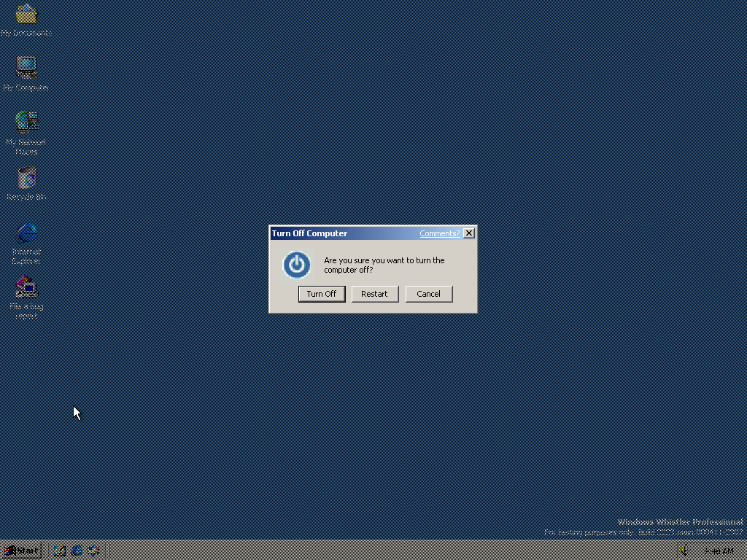The image size is (747, 560).
Task: Confirm shutdown with Turn Off button
Action: click(322, 294)
